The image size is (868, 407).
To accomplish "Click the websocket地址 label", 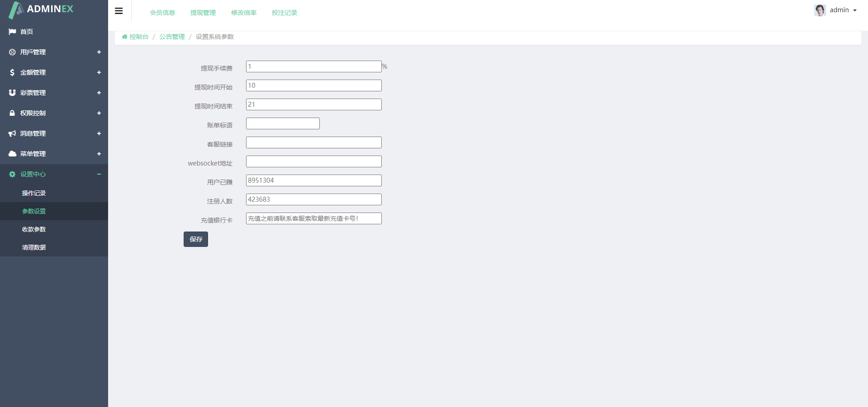I will point(210,163).
